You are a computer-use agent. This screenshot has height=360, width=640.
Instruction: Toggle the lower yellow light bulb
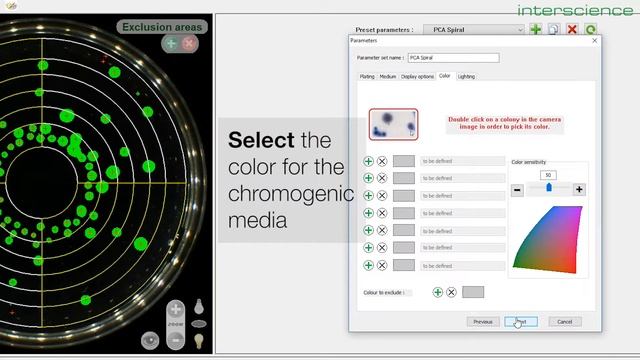(x=199, y=341)
